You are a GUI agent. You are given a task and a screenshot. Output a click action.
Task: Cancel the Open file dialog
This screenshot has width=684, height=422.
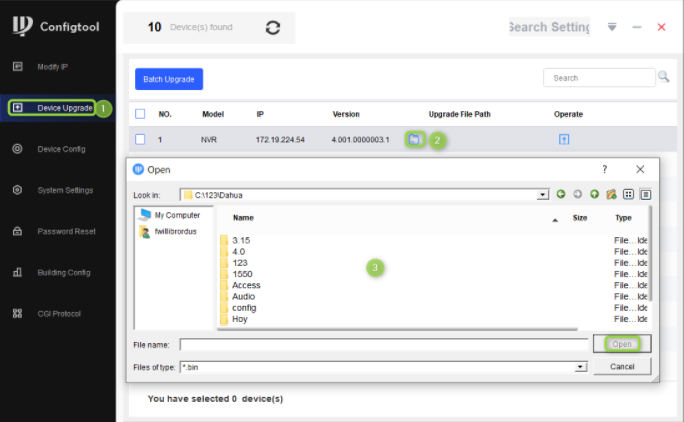coord(622,367)
